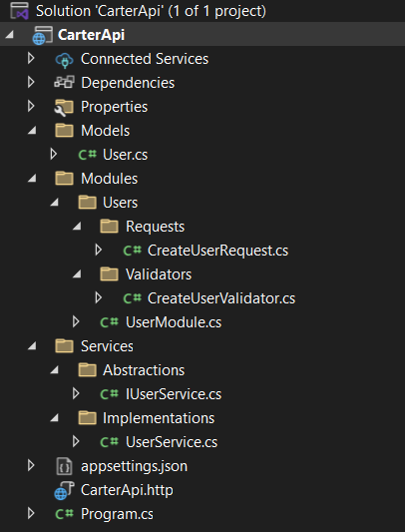Open the CreateUserRequest.cs file
Image resolution: width=405 pixels, height=532 pixels.
[217, 251]
